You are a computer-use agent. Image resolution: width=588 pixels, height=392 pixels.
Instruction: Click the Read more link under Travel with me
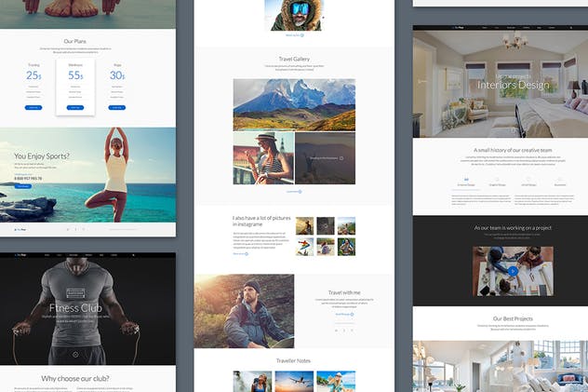(x=342, y=314)
